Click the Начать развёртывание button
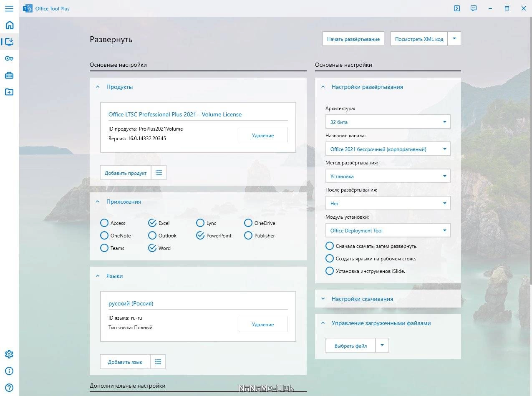This screenshot has width=532, height=396. tap(353, 39)
